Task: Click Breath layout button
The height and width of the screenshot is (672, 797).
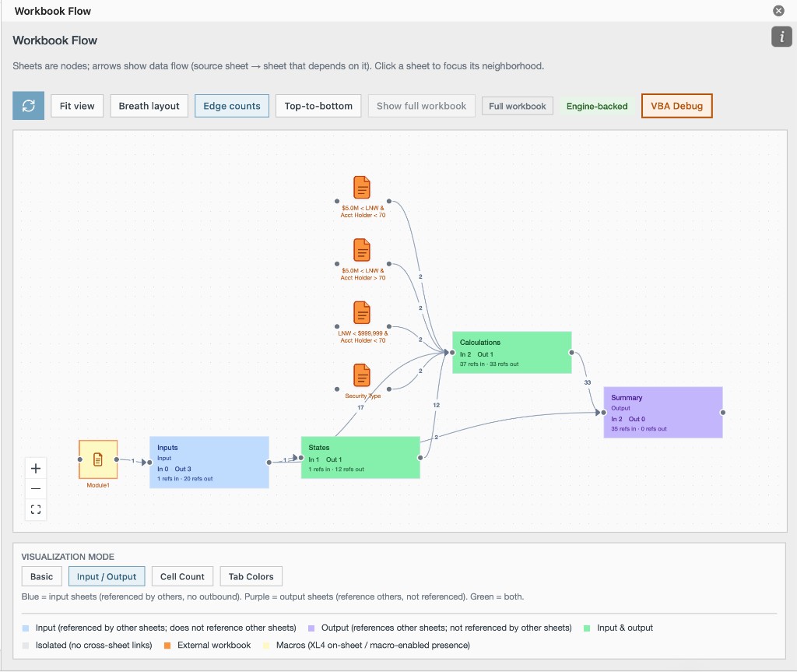Action: pos(149,106)
